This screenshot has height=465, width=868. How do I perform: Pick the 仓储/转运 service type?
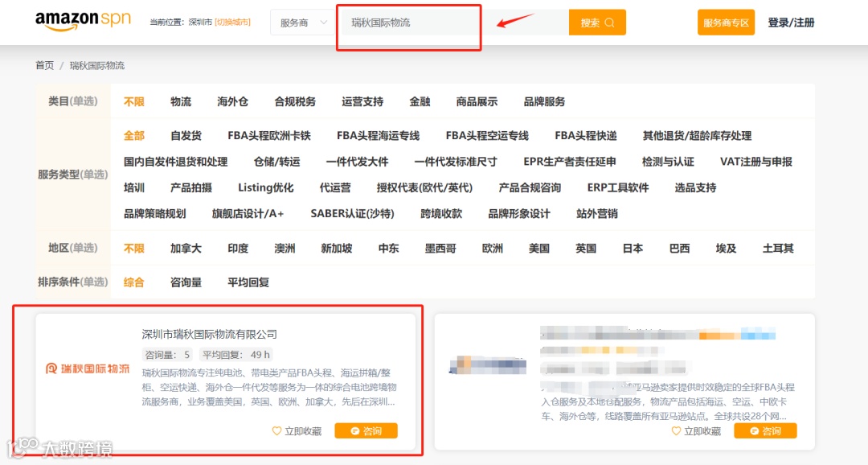pyautogui.click(x=276, y=161)
